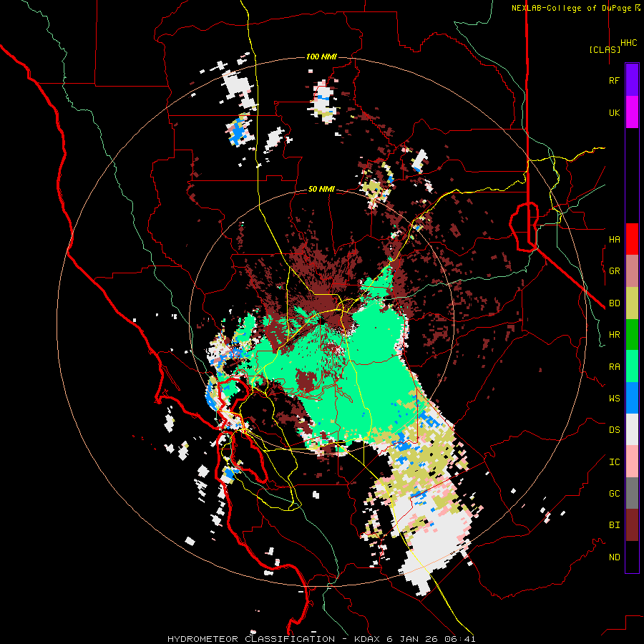Click the RA bright green legend swatch

click(632, 366)
